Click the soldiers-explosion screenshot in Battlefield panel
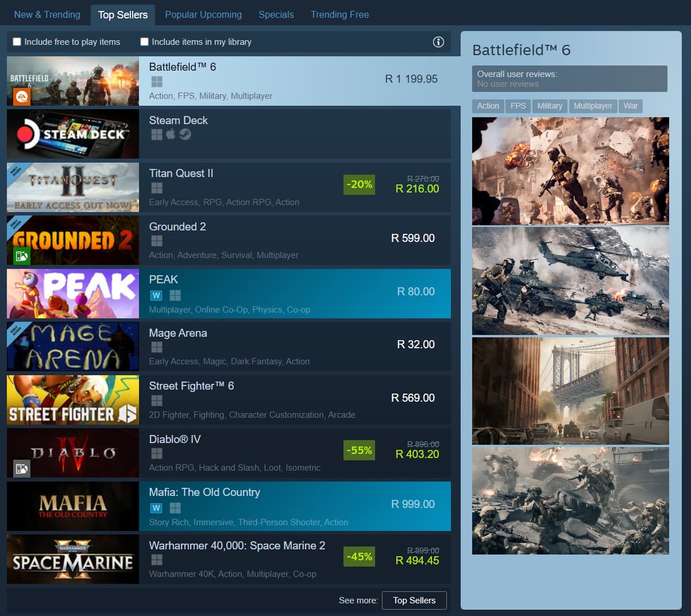Image resolution: width=691 pixels, height=616 pixels. coord(570,171)
